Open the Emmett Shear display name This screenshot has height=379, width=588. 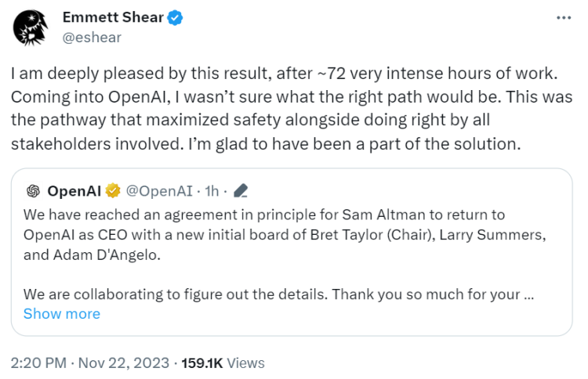click(x=114, y=16)
